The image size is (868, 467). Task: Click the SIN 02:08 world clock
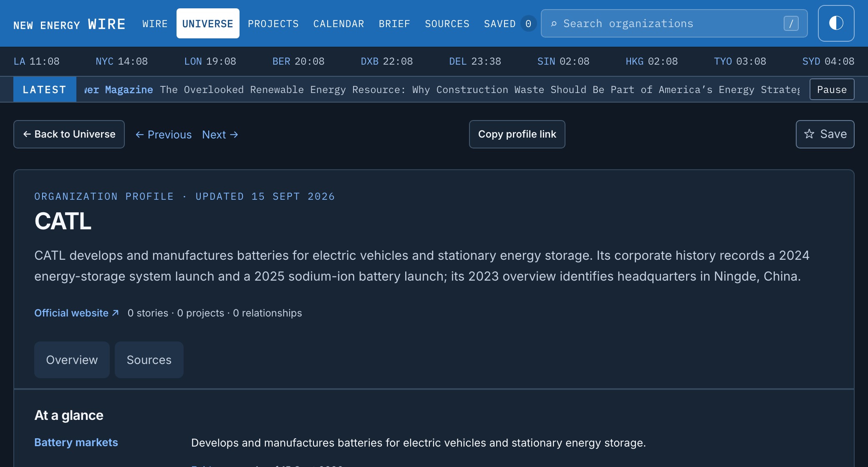[x=563, y=61]
